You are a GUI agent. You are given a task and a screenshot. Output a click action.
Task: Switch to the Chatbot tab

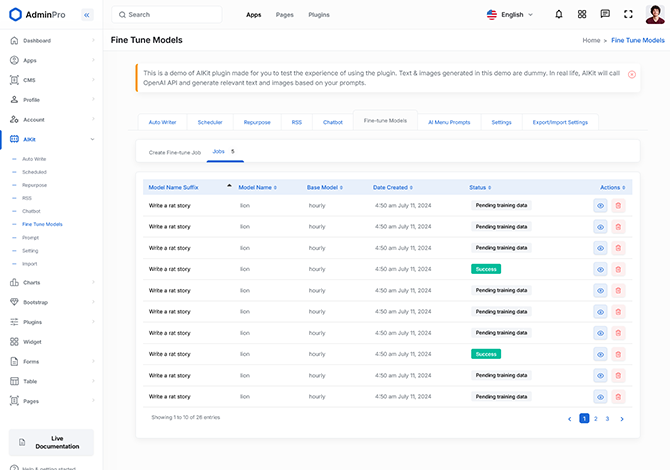[332, 122]
